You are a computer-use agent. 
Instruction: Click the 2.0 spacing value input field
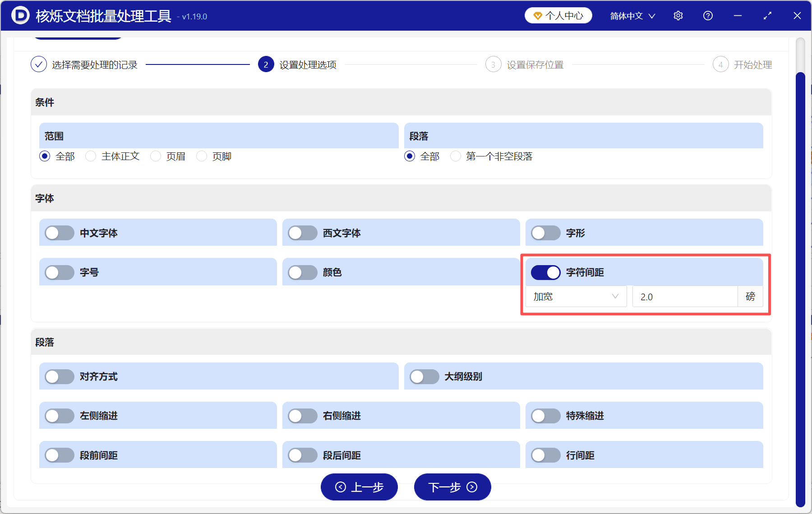684,296
